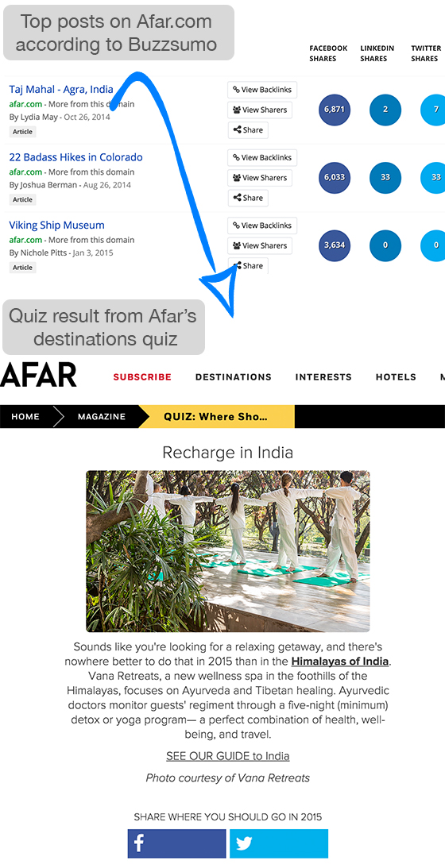Screen dimensions: 445x868
Task: Follow the Himalayas of India link
Action: (x=340, y=661)
